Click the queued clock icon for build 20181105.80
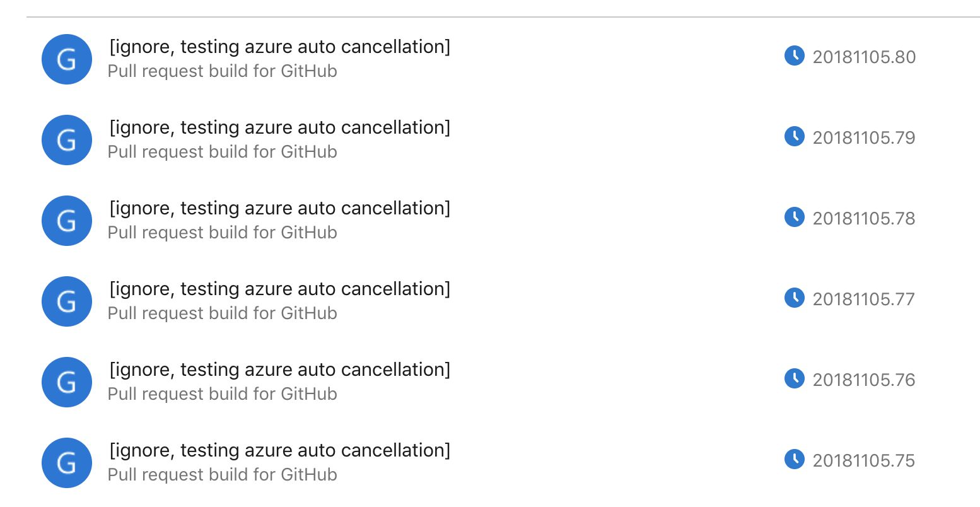 pyautogui.click(x=794, y=55)
